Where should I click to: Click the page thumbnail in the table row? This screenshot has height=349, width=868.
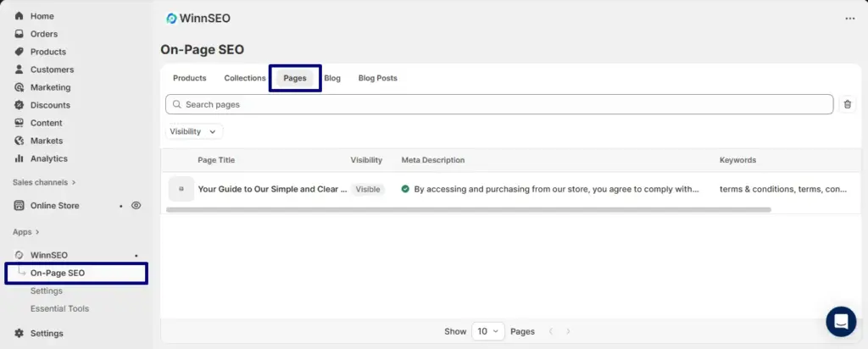pos(181,189)
